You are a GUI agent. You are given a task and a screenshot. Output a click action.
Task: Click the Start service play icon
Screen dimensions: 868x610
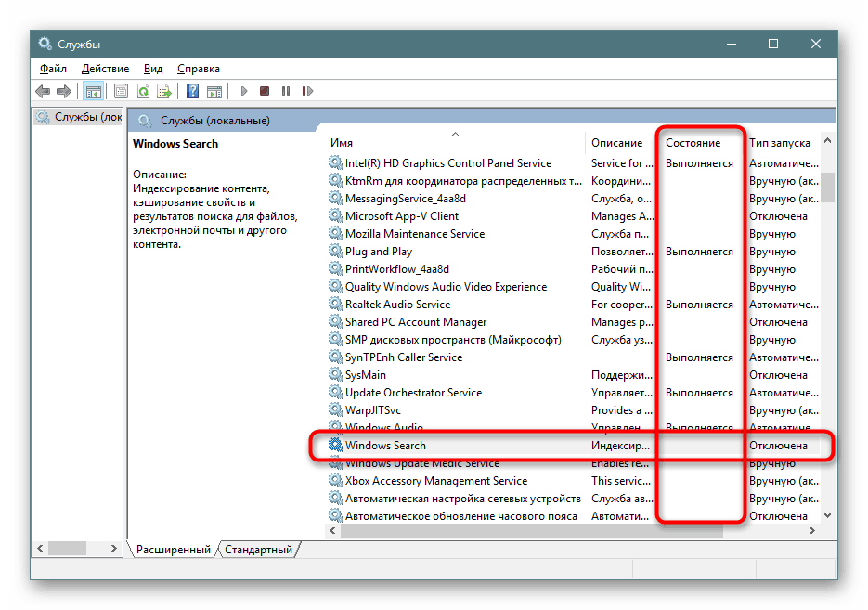(243, 91)
